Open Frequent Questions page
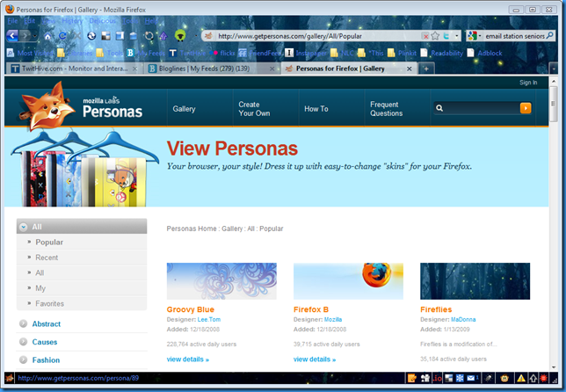 pos(386,109)
